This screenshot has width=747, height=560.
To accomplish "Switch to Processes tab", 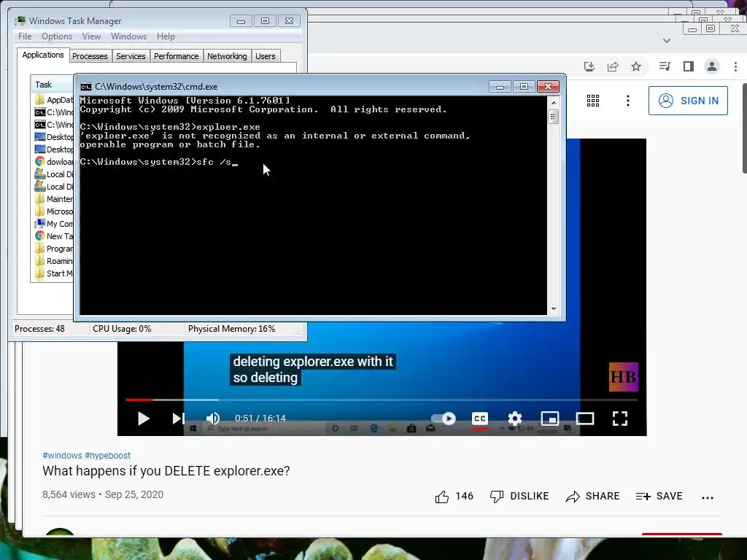I will [x=90, y=56].
